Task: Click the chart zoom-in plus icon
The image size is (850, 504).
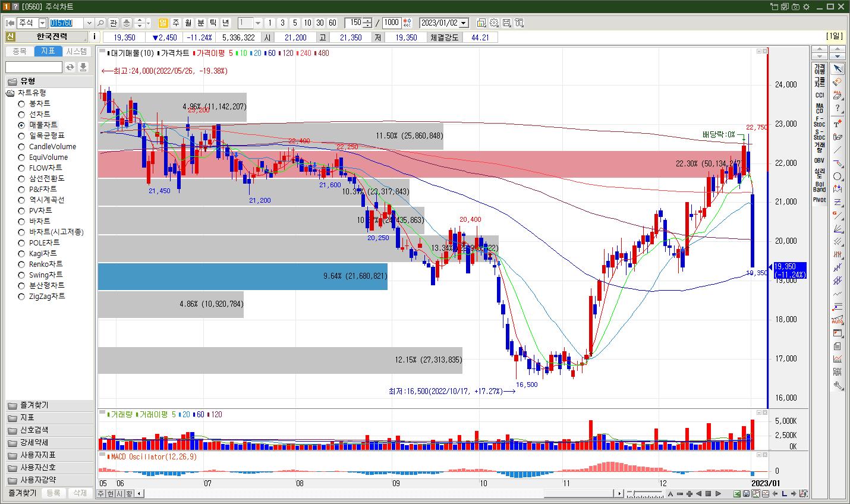Action: pos(689,494)
